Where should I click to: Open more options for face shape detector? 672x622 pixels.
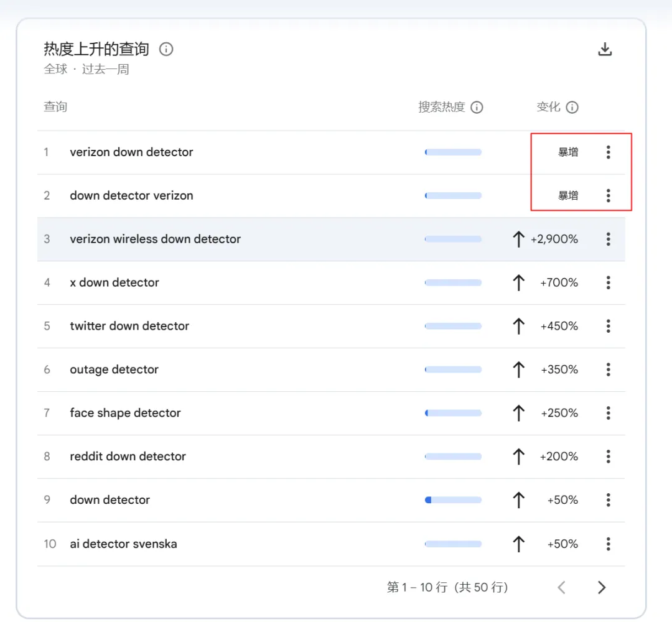(x=608, y=413)
